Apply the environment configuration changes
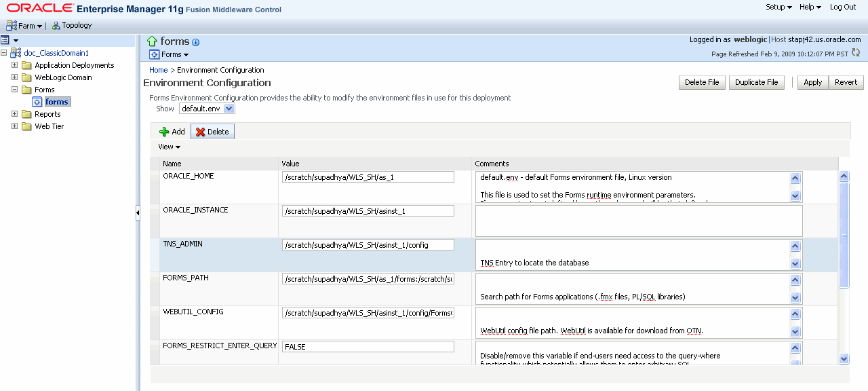868x391 pixels. coord(812,82)
